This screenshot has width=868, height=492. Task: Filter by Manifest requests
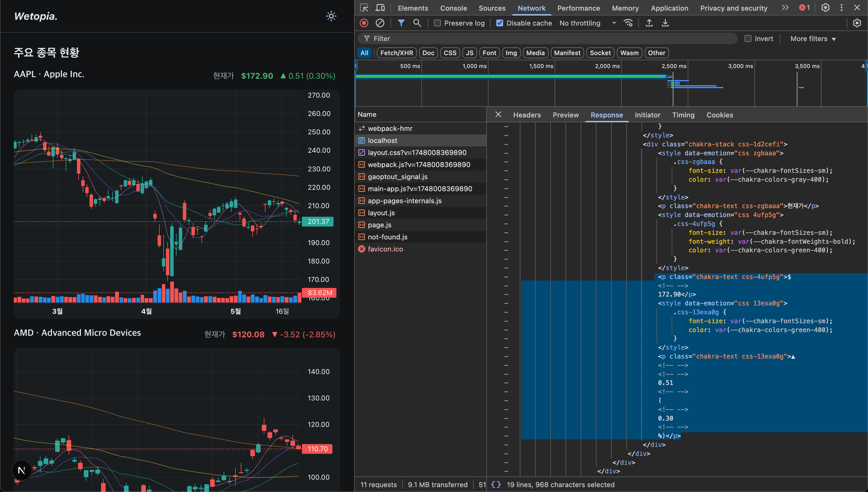[567, 53]
